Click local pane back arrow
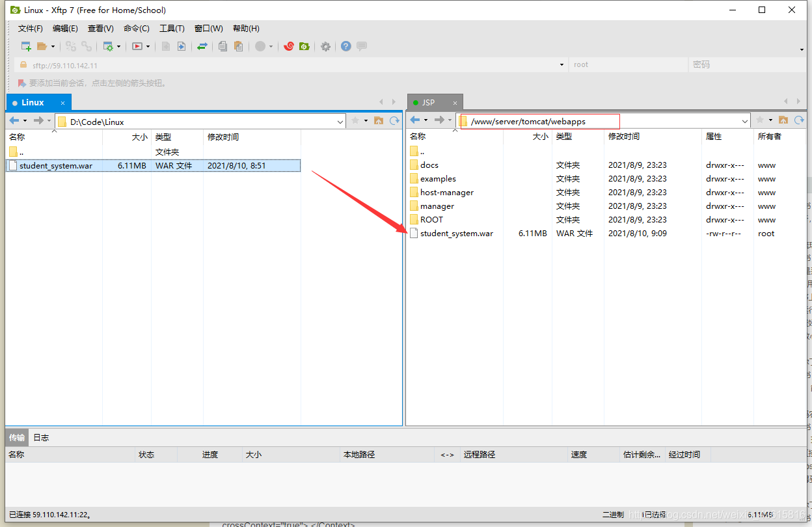Screen dimensions: 812x527 pyautogui.click(x=14, y=120)
